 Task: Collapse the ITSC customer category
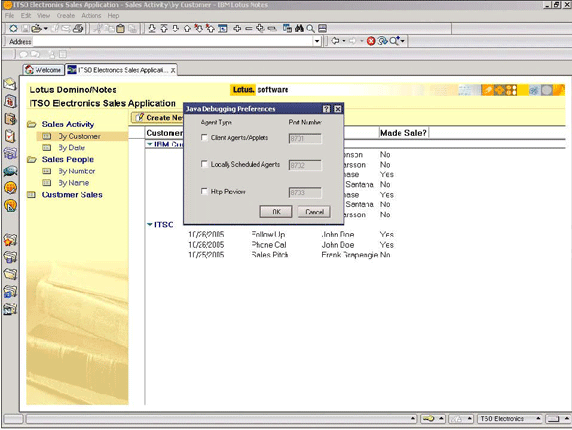coord(150,224)
